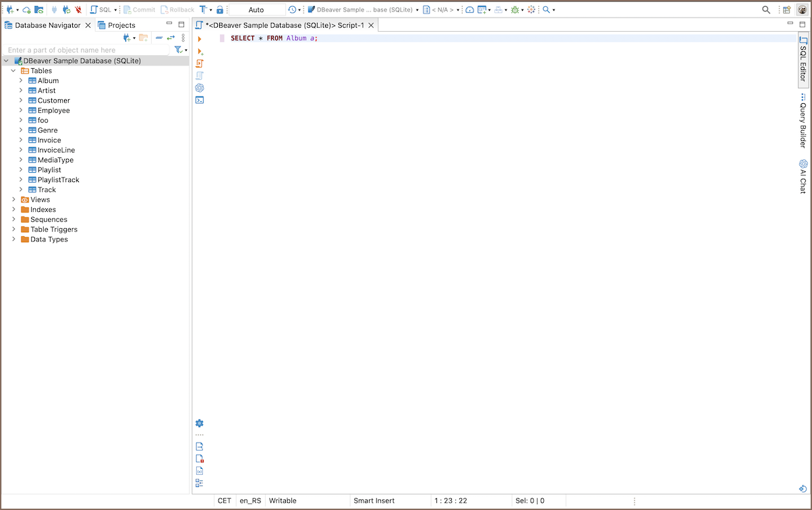Expand the Views folder

(13, 200)
